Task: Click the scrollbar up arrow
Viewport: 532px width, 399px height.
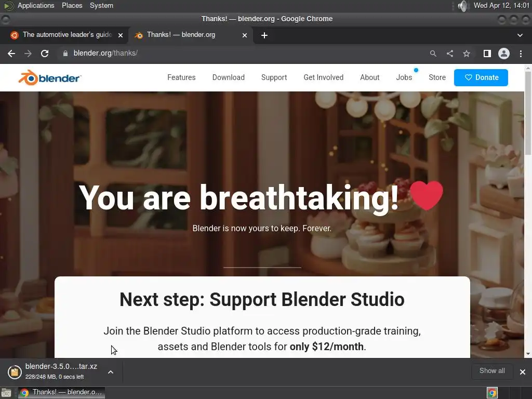Action: pyautogui.click(x=528, y=68)
